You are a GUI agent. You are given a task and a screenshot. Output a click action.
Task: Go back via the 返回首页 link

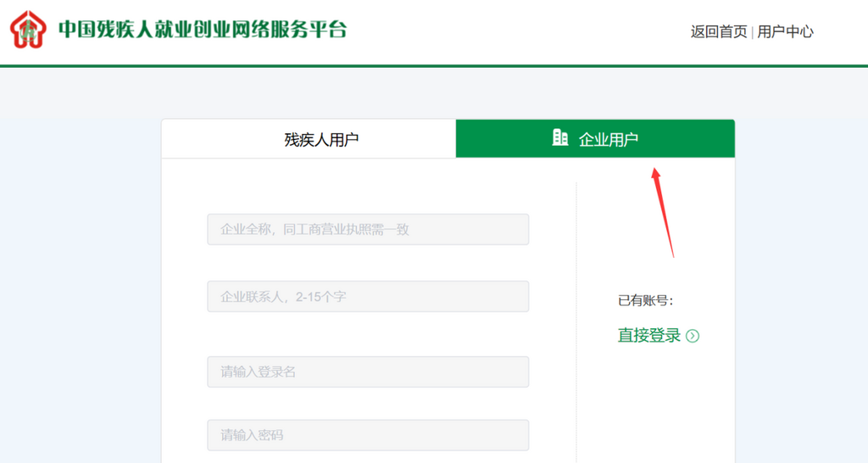coord(718,32)
